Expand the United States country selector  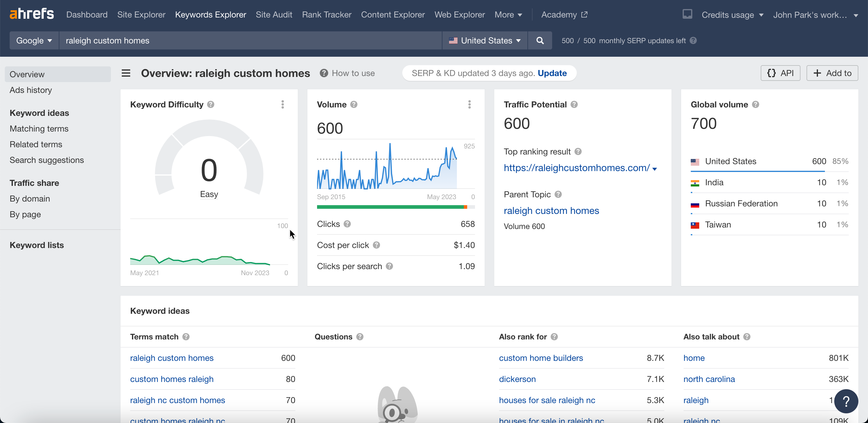(485, 40)
